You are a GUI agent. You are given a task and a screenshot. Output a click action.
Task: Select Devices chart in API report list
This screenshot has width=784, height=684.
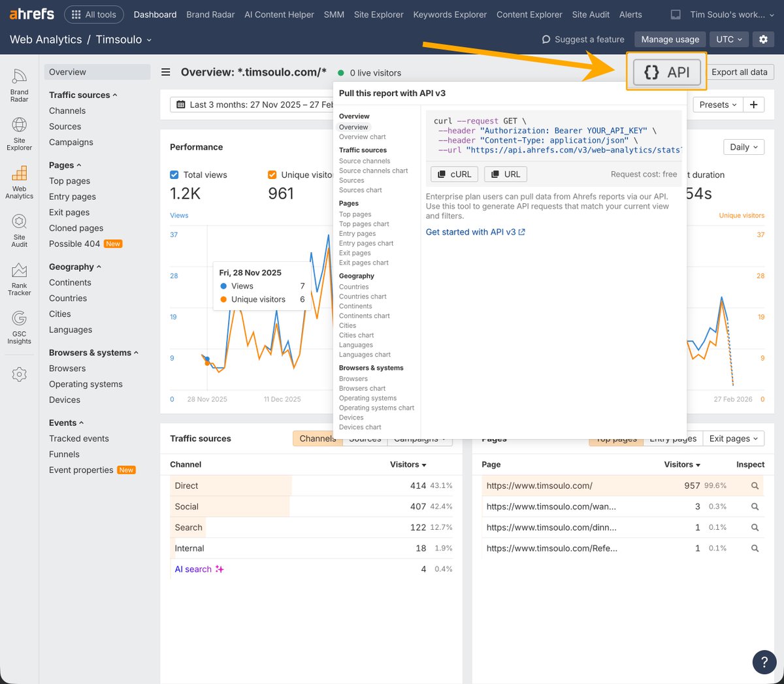tap(360, 427)
